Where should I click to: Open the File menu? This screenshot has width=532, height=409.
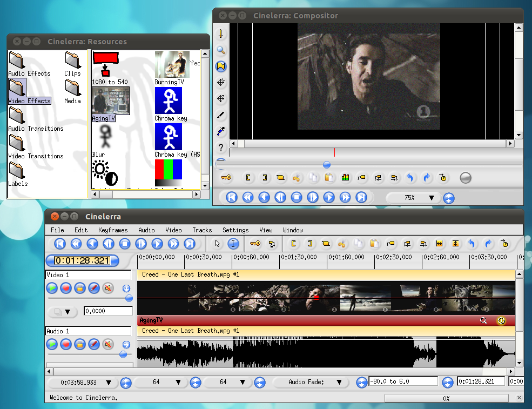coord(57,230)
